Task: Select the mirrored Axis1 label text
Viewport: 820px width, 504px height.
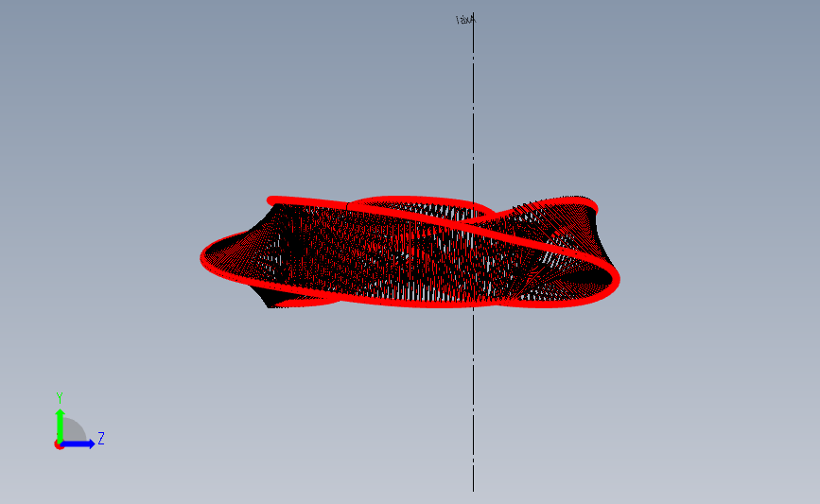Action: pos(465,20)
